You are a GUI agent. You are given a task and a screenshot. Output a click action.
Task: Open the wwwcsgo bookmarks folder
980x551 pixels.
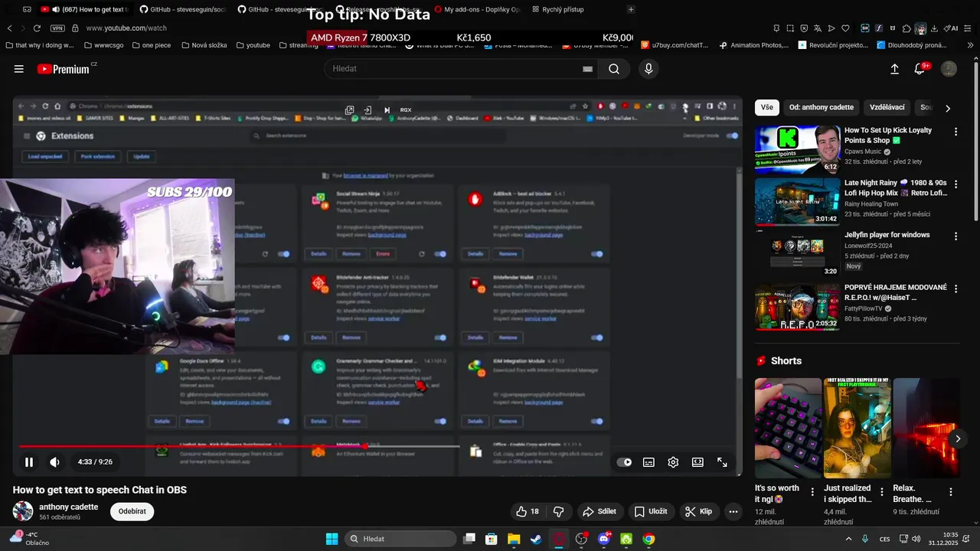tap(103, 45)
